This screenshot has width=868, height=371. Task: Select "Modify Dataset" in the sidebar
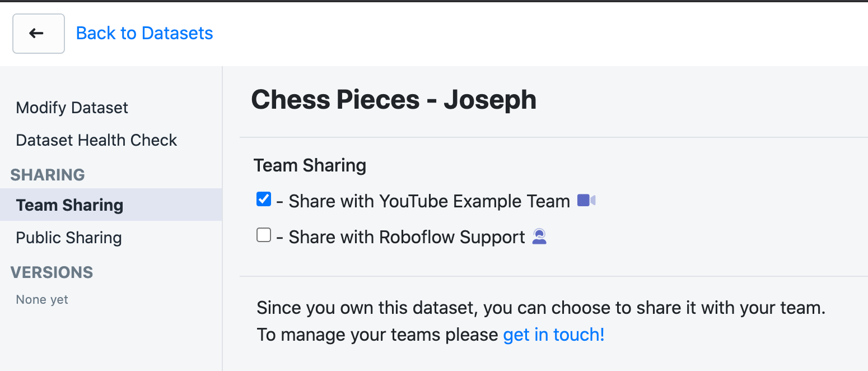[x=72, y=108]
